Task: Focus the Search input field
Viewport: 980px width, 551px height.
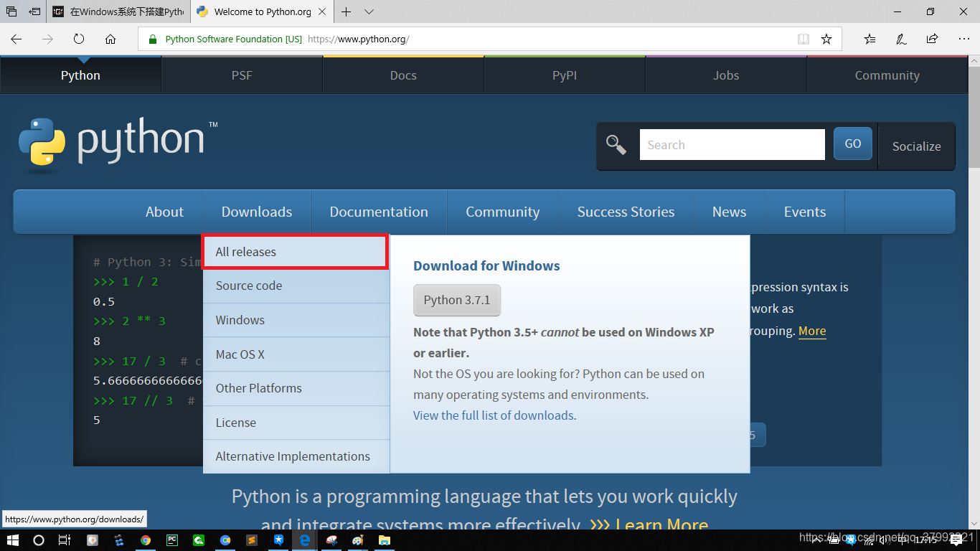Action: [732, 145]
